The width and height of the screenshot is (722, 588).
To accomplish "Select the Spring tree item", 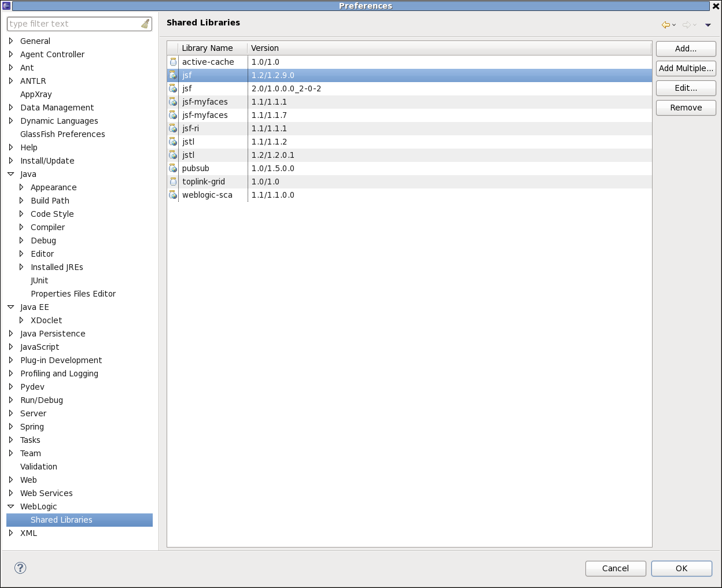I will pyautogui.click(x=32, y=427).
